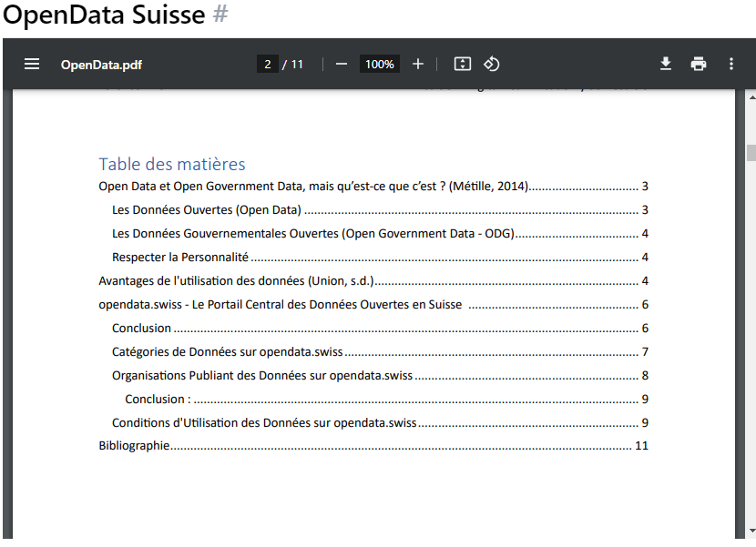
Task: Edit the page number input field
Action: pyautogui.click(x=267, y=64)
